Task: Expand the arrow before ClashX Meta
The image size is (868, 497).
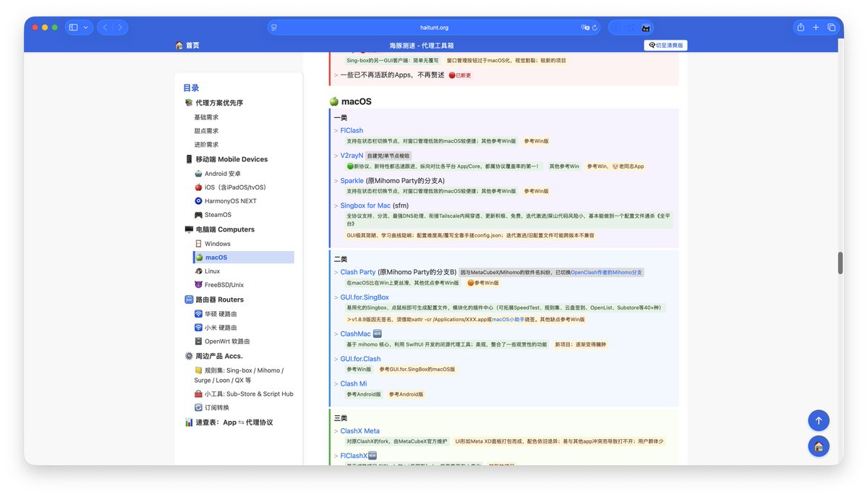Action: point(336,431)
